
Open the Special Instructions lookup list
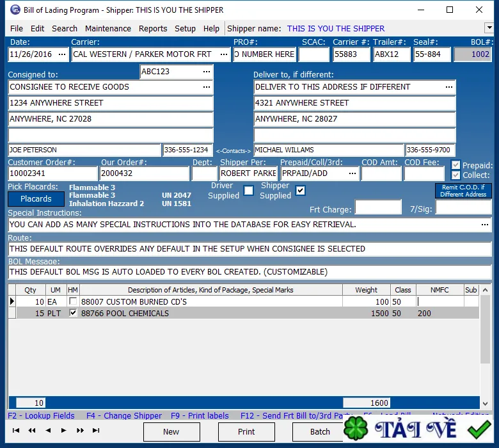point(484,225)
